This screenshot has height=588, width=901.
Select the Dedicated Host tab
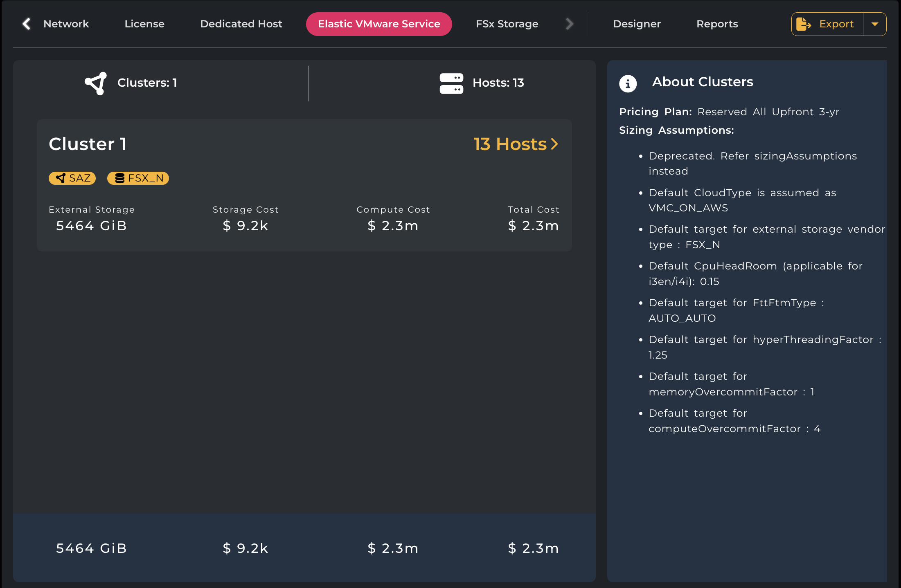tap(241, 24)
